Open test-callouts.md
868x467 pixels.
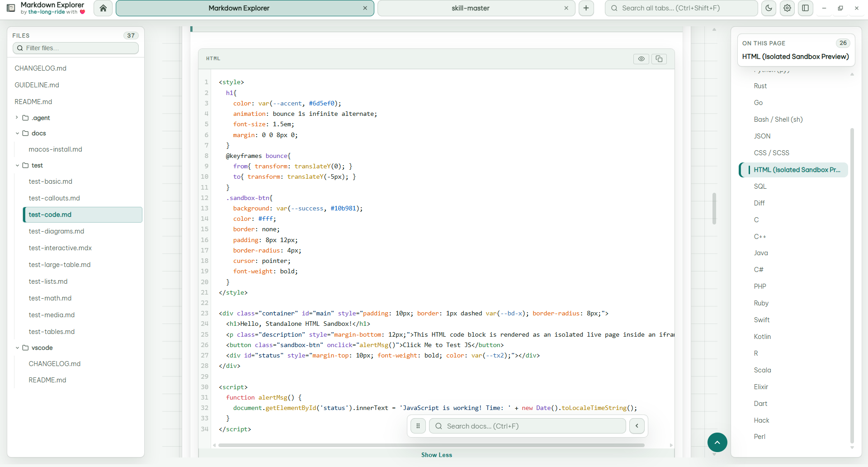pos(54,198)
